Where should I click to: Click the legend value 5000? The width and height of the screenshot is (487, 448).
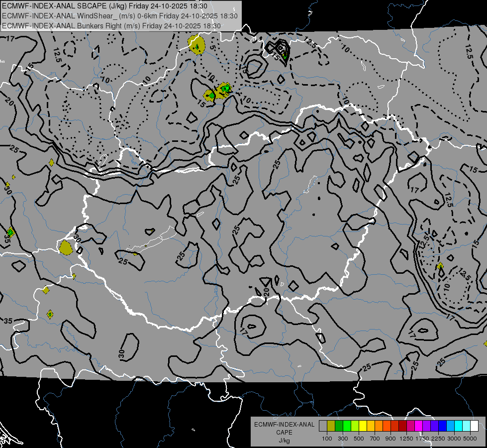pos(470,439)
